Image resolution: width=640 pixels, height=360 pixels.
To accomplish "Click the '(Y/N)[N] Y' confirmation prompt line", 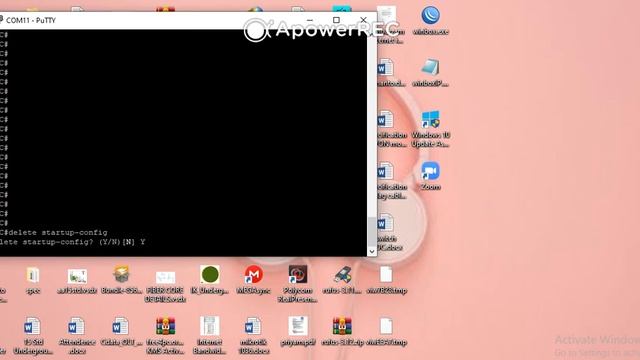I will pyautogui.click(x=73, y=242).
